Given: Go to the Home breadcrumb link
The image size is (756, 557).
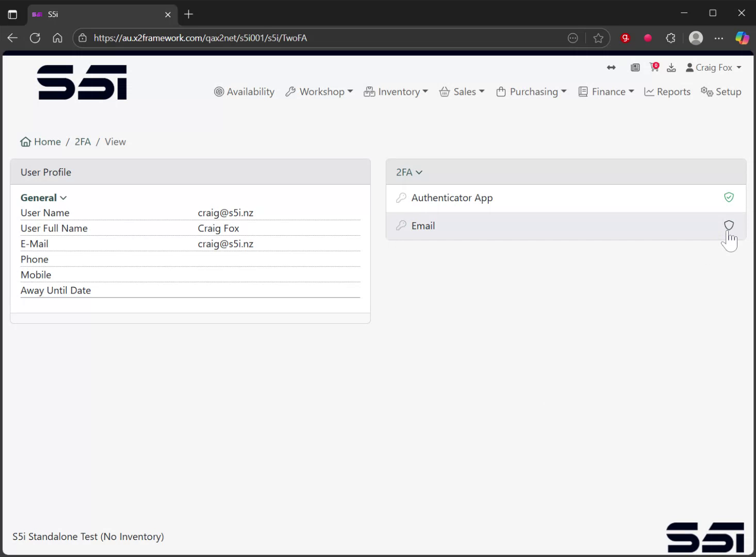Looking at the screenshot, I should [x=41, y=142].
